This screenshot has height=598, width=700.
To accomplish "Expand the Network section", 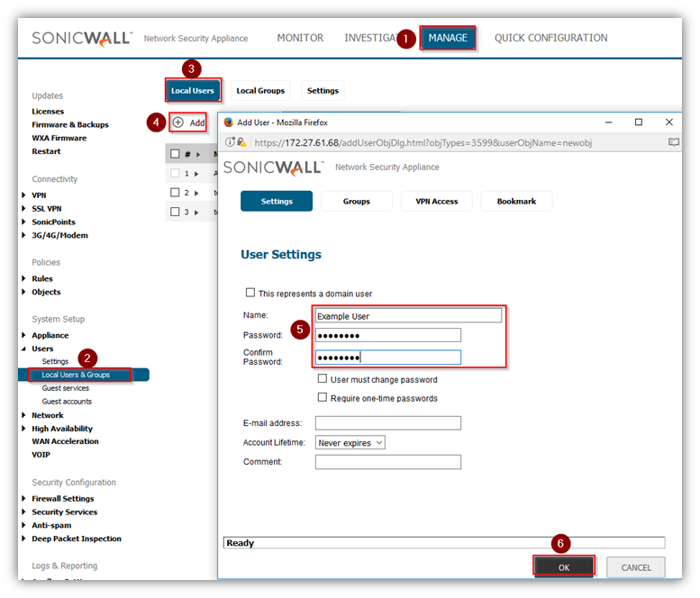I will point(23,415).
